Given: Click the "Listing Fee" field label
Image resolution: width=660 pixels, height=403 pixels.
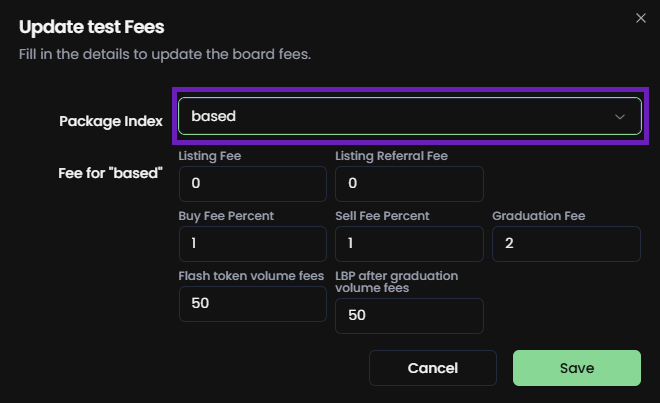Looking at the screenshot, I should (210, 156).
